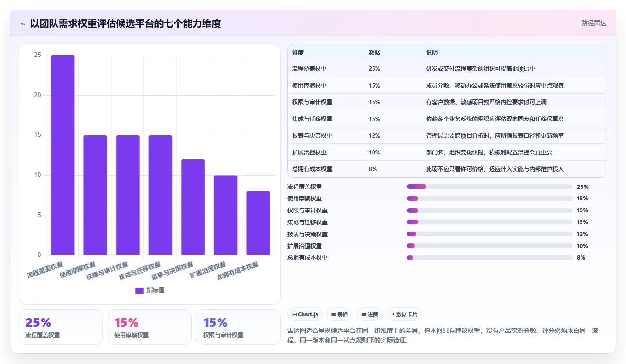Click the 说明 column header in the table
The image size is (626, 364).
pyautogui.click(x=432, y=53)
